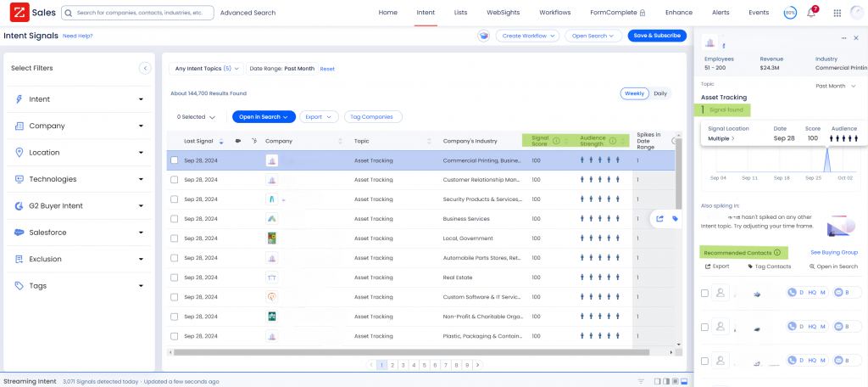Screen dimensions: 868x387
Task: Click the share icon on table row
Action: point(659,218)
